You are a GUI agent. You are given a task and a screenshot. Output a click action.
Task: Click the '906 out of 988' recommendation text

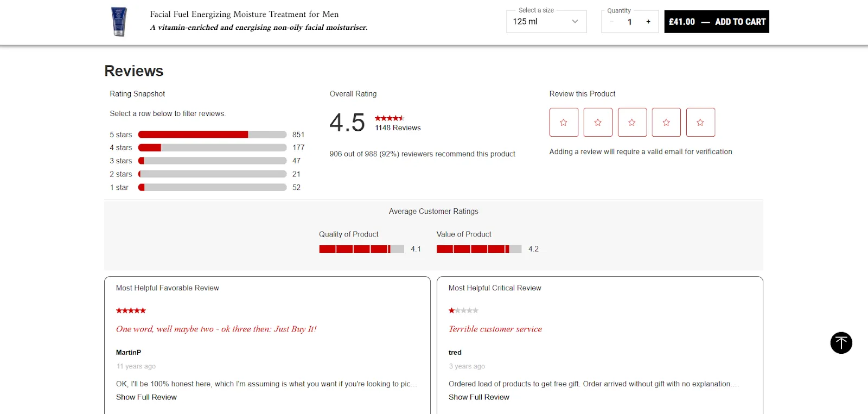pos(422,154)
